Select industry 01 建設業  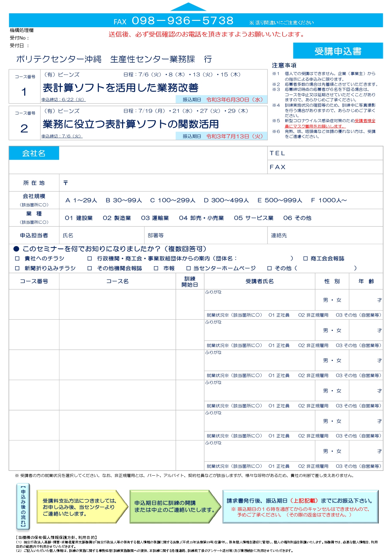79,218
